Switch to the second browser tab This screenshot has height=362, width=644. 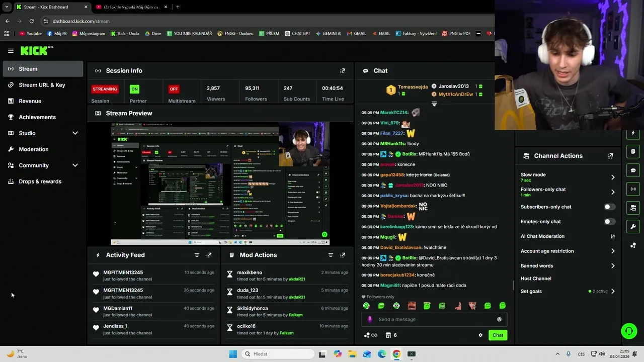point(132,7)
